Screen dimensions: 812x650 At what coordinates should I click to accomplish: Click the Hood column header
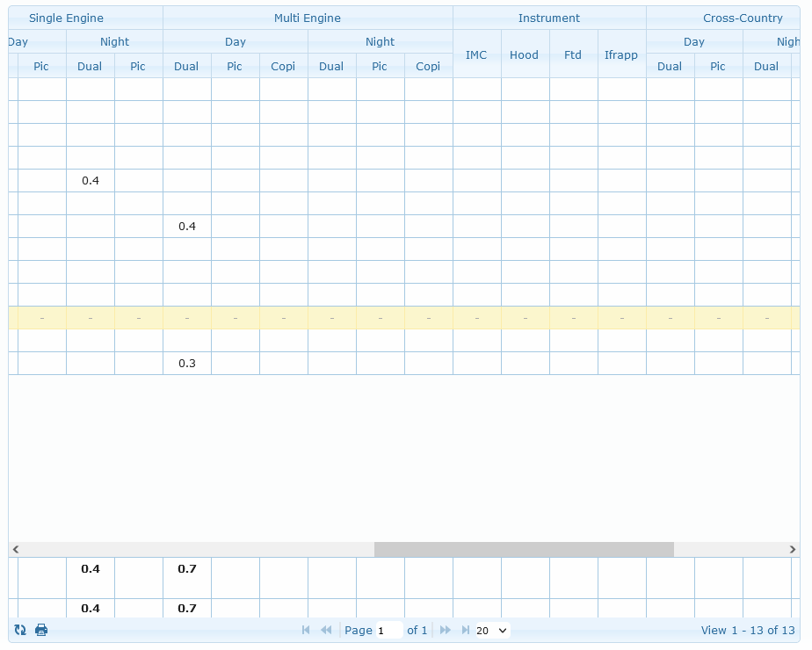(x=525, y=54)
